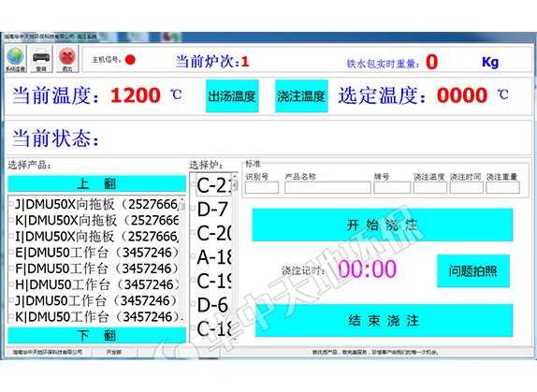Tick the checkbox beside furnace A-18
This screenshot has height=392, width=537.
pyautogui.click(x=193, y=256)
